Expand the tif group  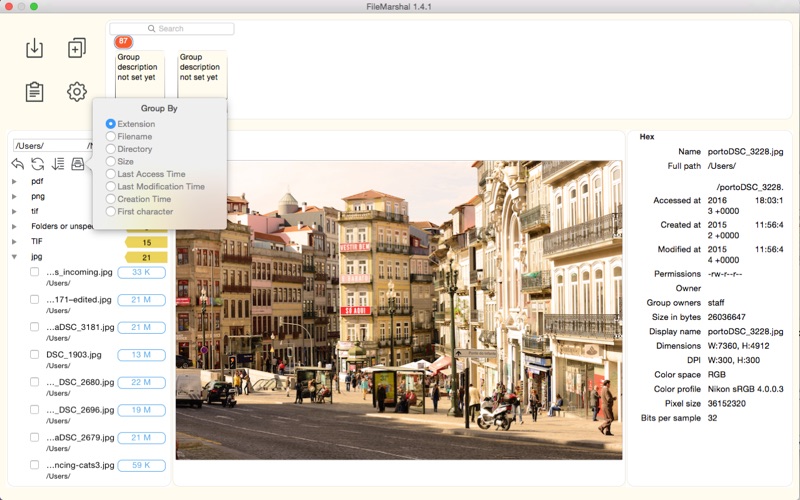tap(14, 211)
